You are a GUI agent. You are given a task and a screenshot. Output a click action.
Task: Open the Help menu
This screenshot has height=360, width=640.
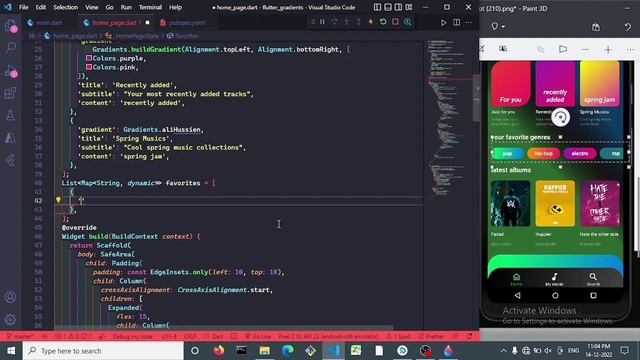[176, 7]
